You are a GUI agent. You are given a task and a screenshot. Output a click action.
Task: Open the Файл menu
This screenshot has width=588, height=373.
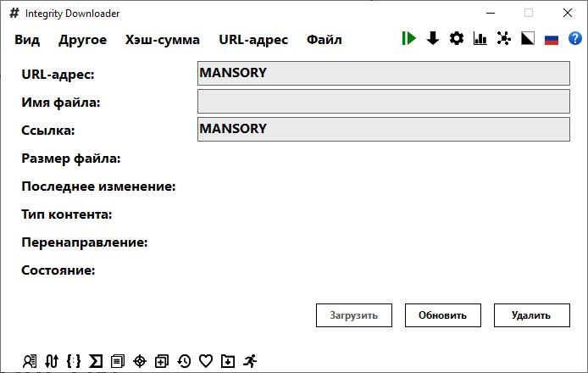[x=325, y=39]
